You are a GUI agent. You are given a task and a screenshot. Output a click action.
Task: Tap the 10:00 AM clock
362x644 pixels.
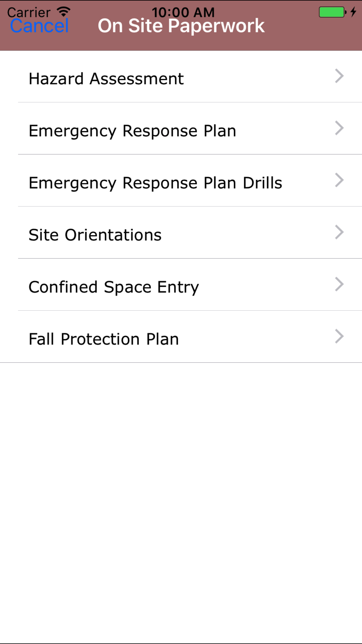click(x=183, y=12)
